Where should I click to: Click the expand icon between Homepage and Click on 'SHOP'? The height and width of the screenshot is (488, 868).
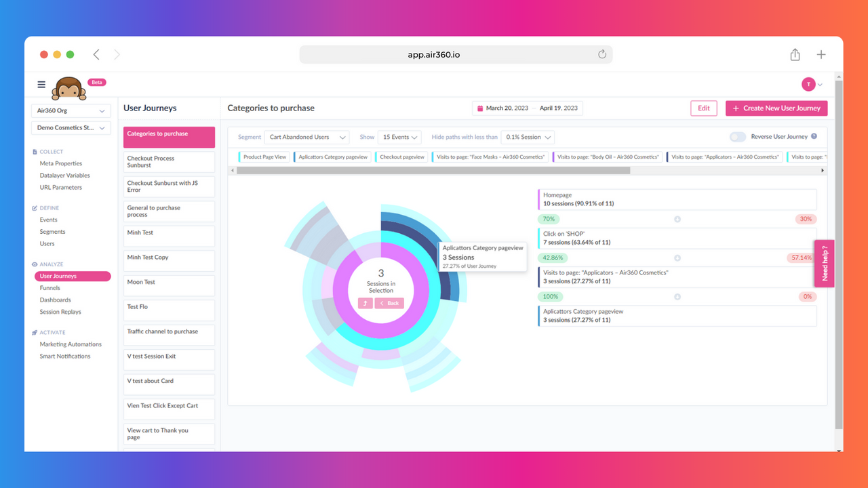pyautogui.click(x=676, y=219)
